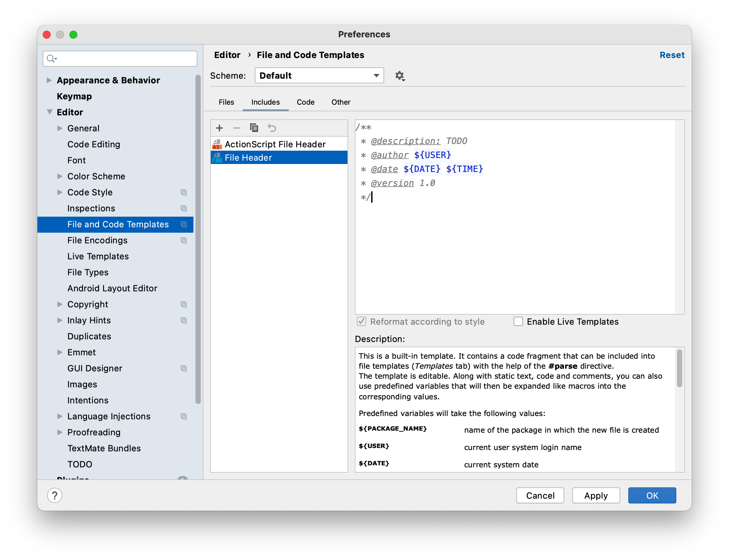729x560 pixels.
Task: Select File Header template
Action: [279, 158]
